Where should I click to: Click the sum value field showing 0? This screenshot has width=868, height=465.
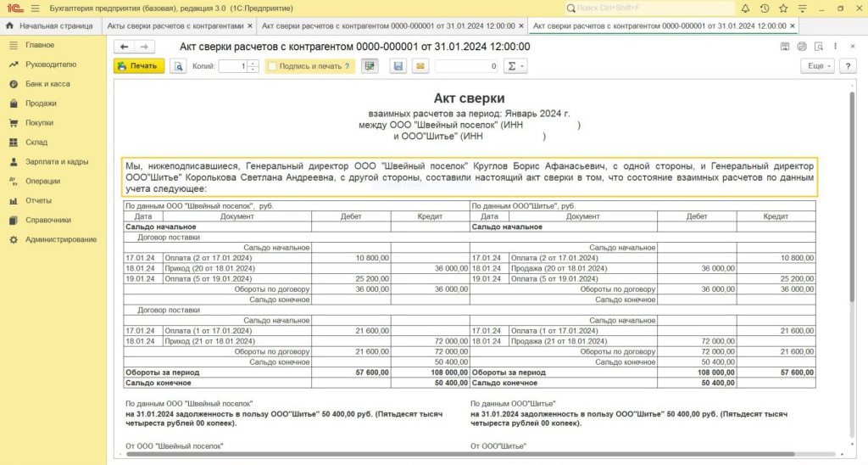[466, 66]
